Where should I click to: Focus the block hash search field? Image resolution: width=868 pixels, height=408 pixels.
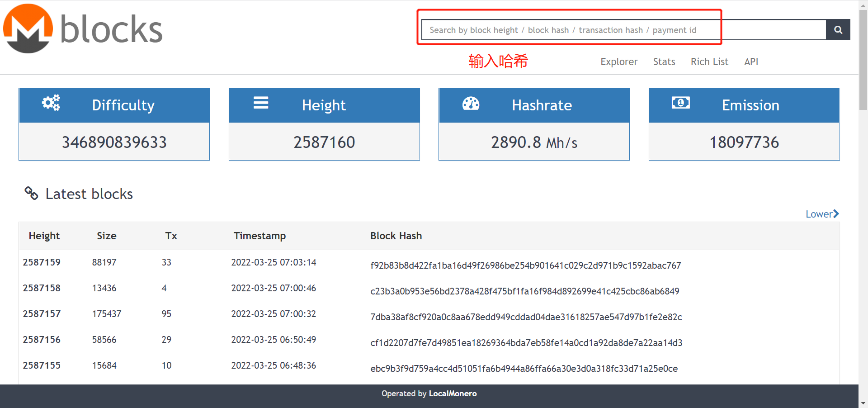[623, 30]
